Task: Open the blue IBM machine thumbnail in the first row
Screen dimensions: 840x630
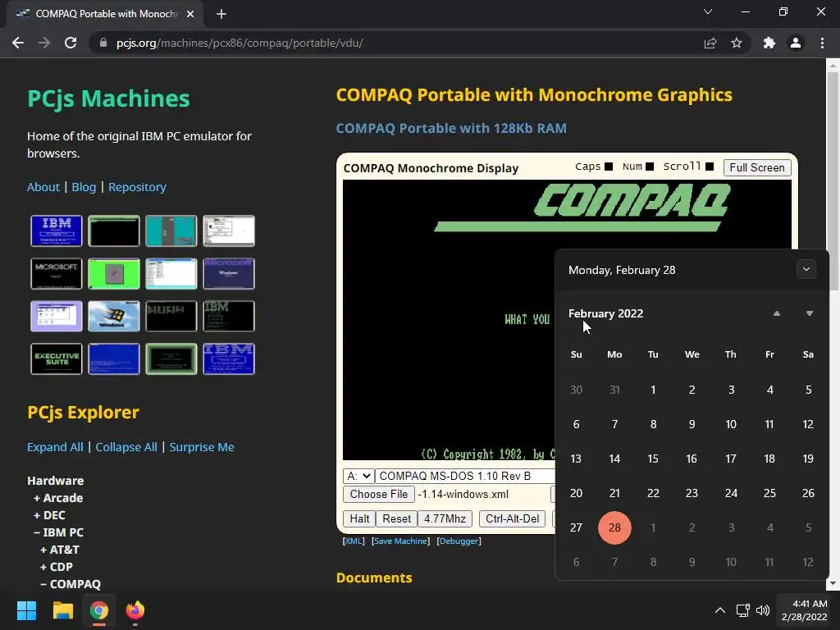Action: 57,231
